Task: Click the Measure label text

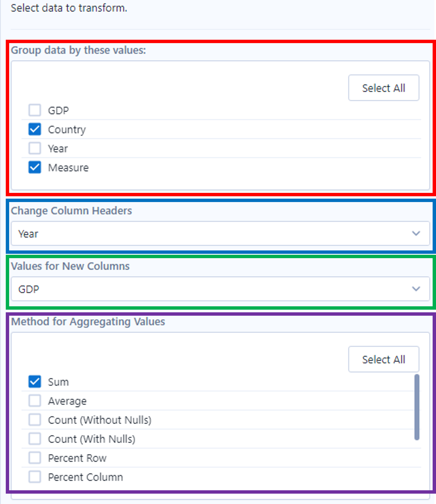Action: click(68, 168)
